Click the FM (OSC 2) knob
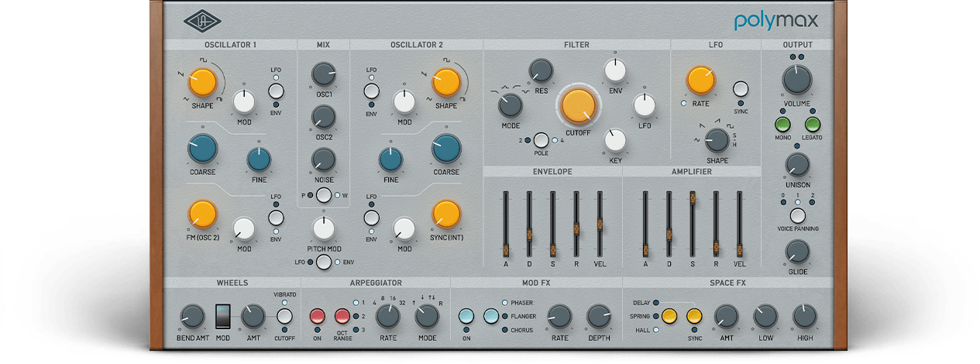The height and width of the screenshot is (364, 980). click(x=202, y=215)
